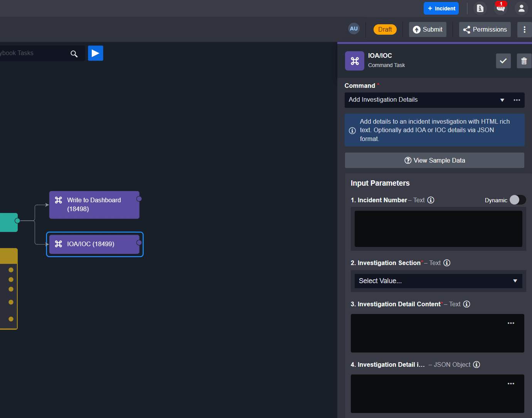Open the user profile icon
The height and width of the screenshot is (418, 532).
pos(521,8)
